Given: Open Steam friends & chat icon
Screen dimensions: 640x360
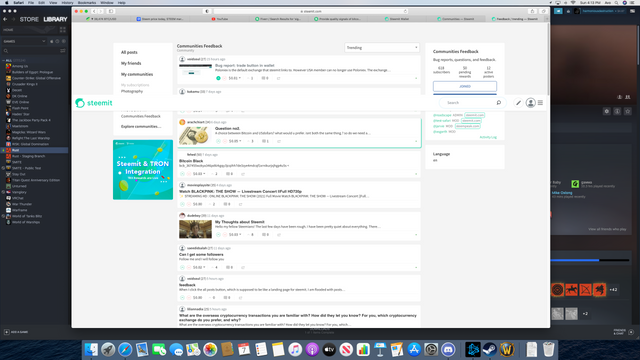Looking at the screenshot, I should (631, 332).
